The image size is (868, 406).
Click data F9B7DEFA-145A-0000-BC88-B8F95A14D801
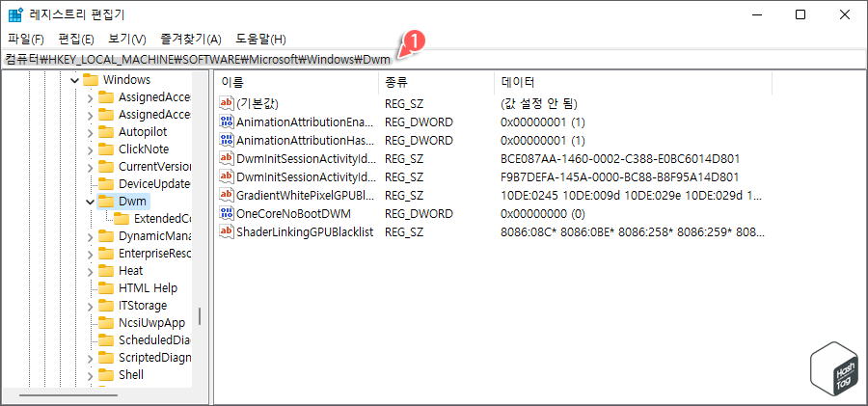619,177
